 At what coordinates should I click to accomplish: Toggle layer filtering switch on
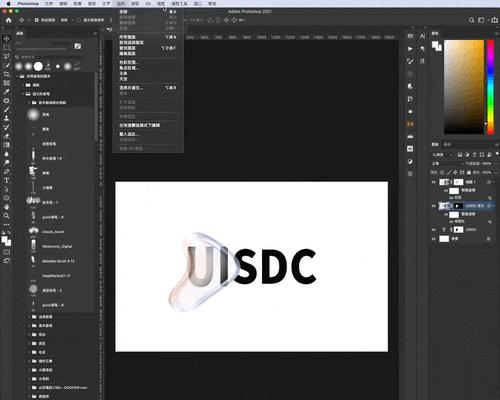(x=496, y=155)
